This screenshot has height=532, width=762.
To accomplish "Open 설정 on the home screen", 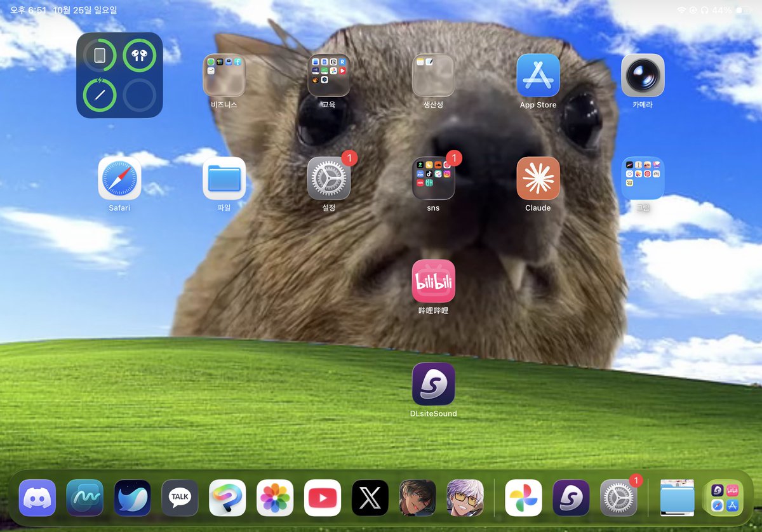I will pos(329,178).
